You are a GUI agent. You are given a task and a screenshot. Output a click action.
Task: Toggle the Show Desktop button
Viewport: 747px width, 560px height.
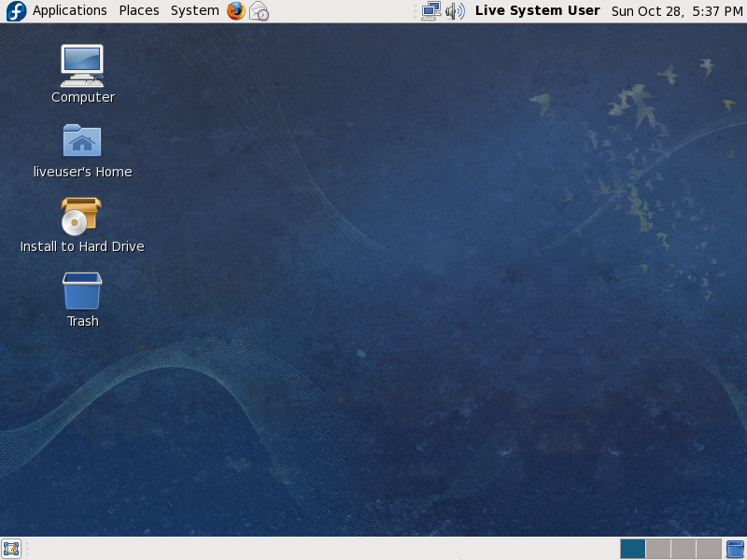click(11, 549)
